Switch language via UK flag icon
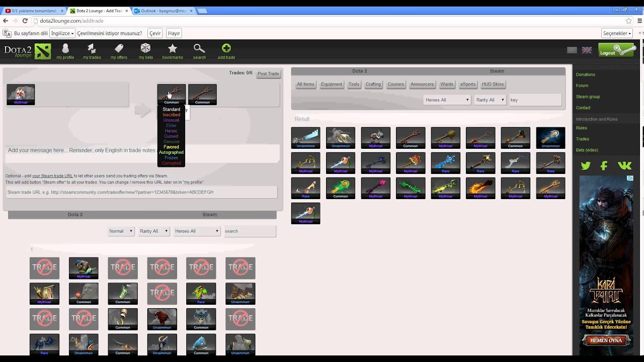 [587, 50]
